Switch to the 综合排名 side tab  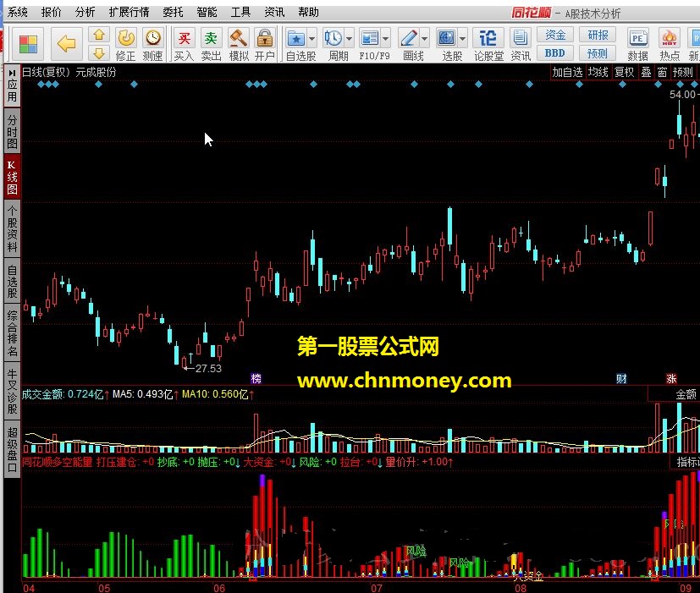coord(12,333)
